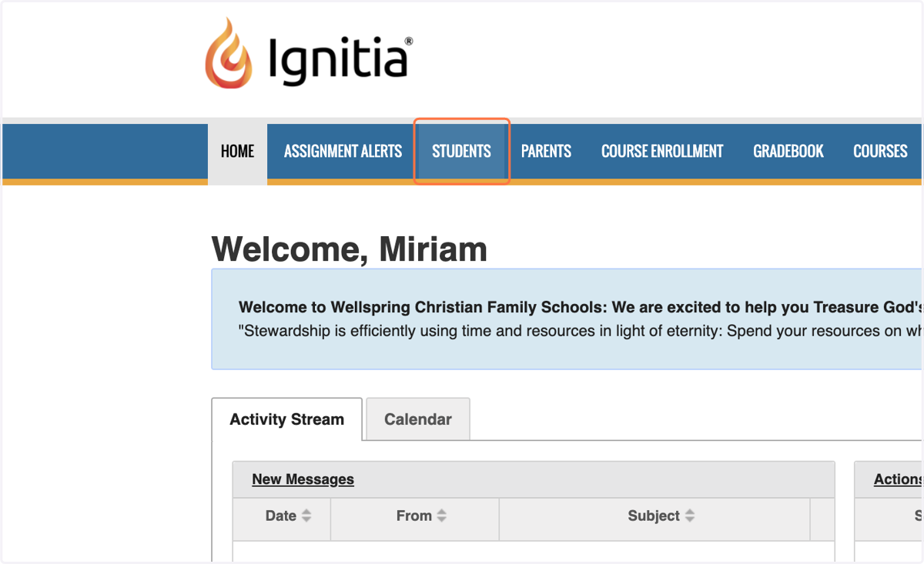Sort messages by the Date column arrows
The image size is (924, 564).
click(306, 516)
